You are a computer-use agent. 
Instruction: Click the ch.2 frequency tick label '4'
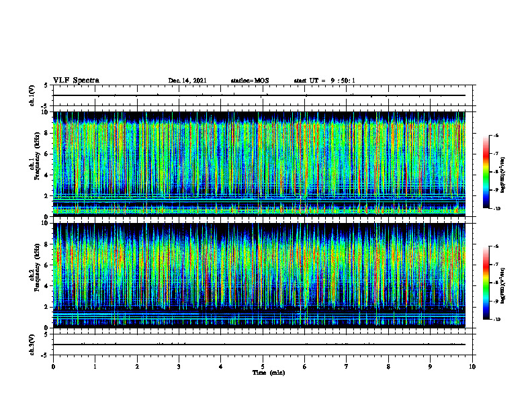(47, 286)
